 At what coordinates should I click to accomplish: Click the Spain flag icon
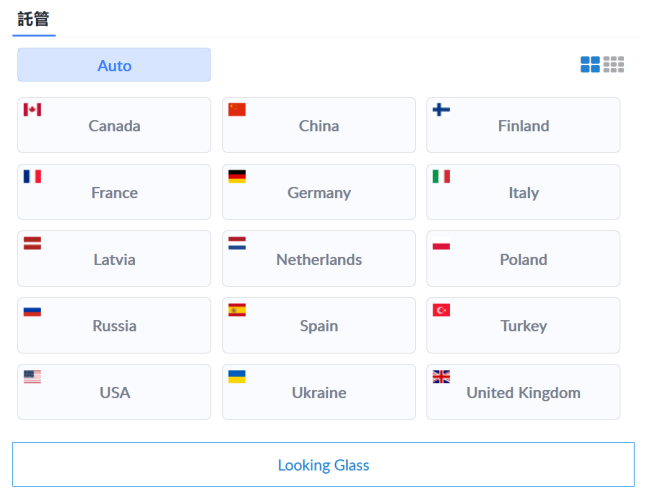point(237,310)
